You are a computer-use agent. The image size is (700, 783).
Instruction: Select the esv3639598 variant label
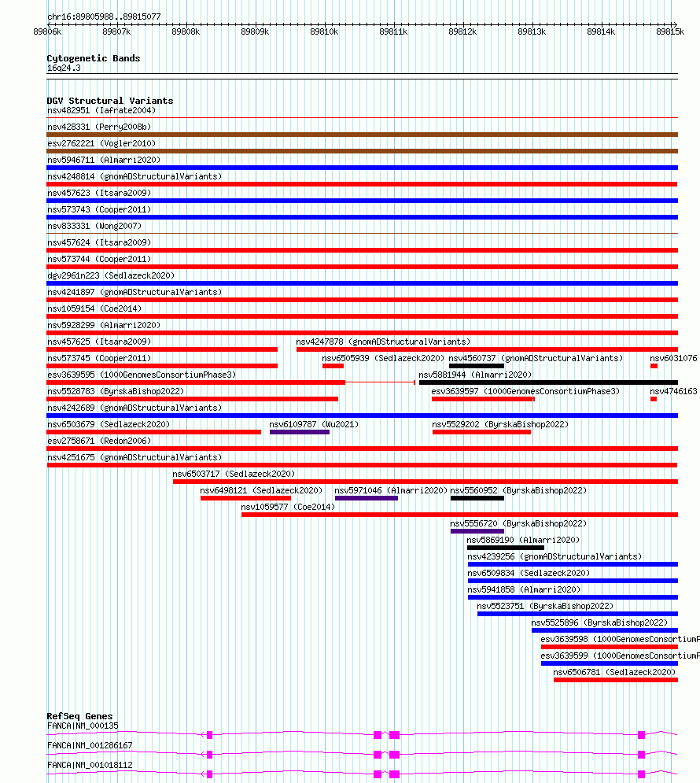(621, 637)
